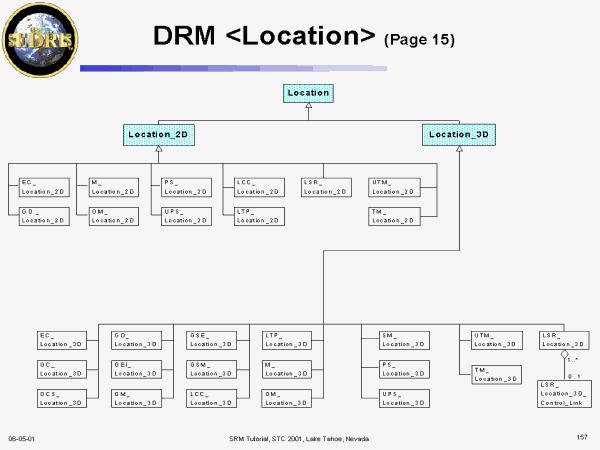This screenshot has height=450, width=600.
Task: Click the inheritance triangle below Location_2D
Action: (x=158, y=148)
